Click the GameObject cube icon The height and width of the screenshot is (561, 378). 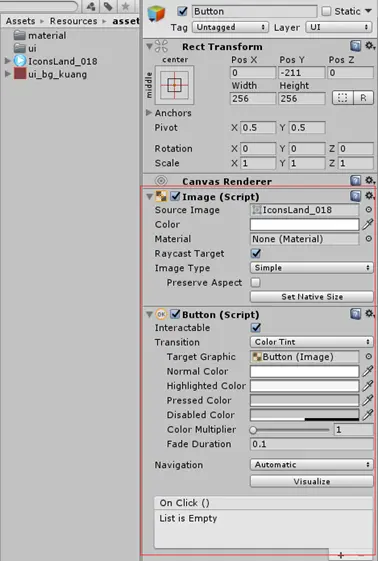pyautogui.click(x=156, y=14)
